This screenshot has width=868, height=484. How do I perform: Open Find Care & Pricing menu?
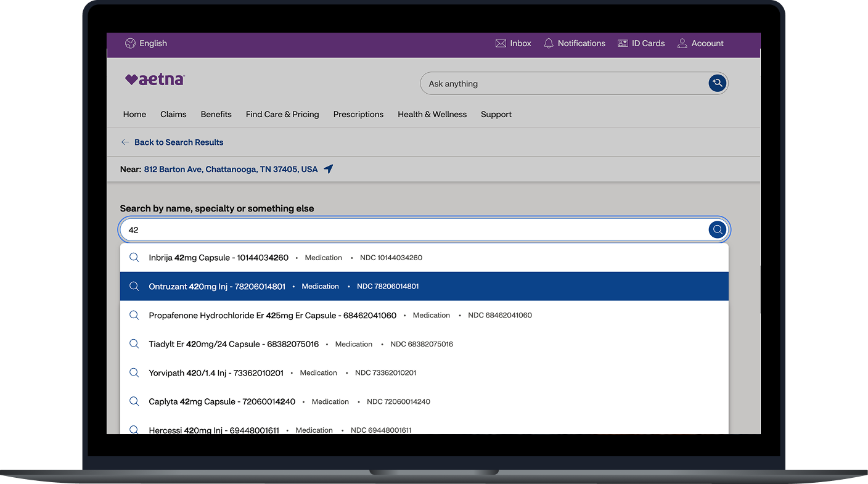pos(282,114)
